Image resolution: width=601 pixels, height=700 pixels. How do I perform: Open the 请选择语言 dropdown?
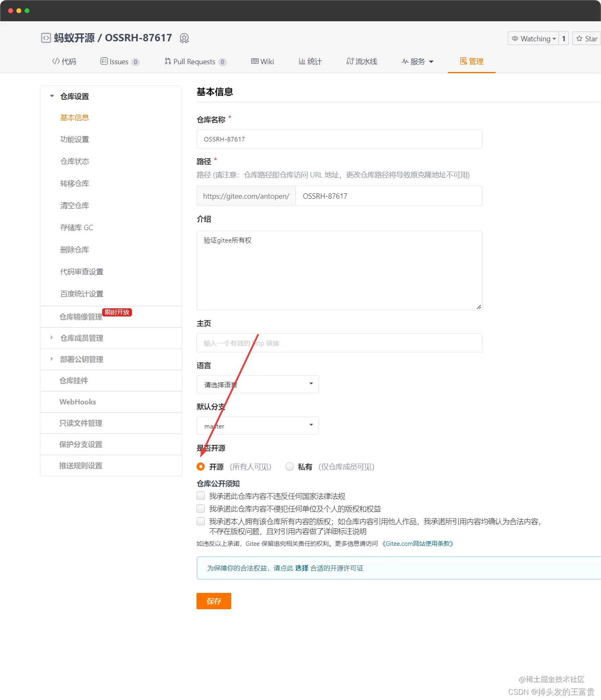257,384
